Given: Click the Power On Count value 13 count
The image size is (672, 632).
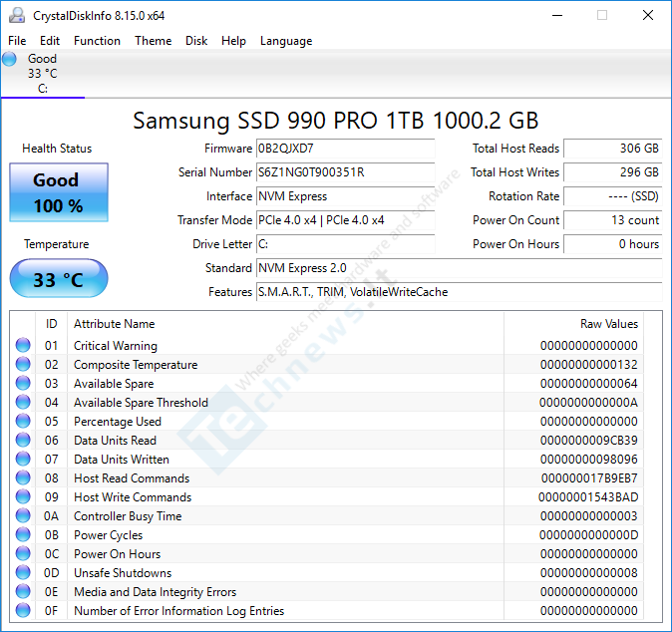Looking at the screenshot, I should (x=613, y=220).
